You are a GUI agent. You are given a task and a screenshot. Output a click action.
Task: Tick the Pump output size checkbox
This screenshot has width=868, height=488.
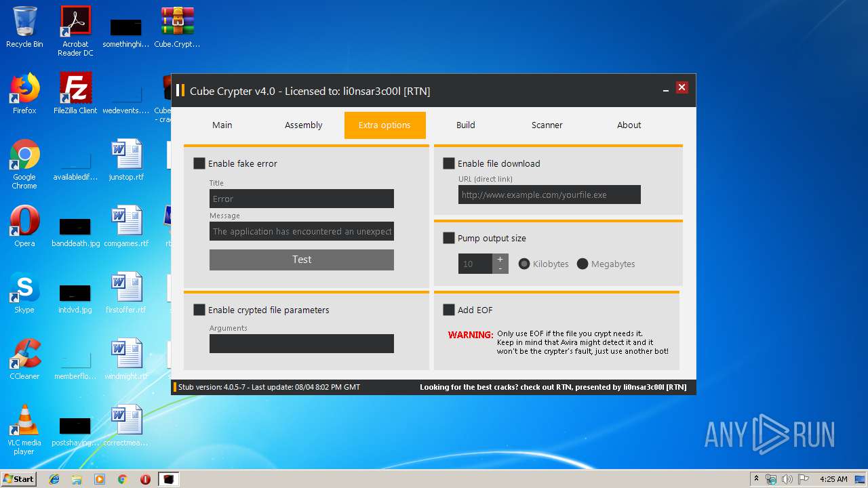(x=449, y=238)
